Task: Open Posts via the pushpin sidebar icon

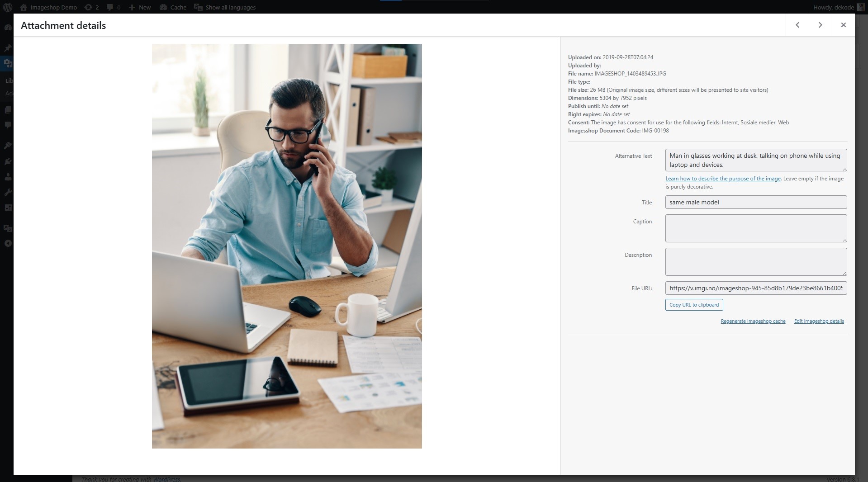Action: coord(8,48)
